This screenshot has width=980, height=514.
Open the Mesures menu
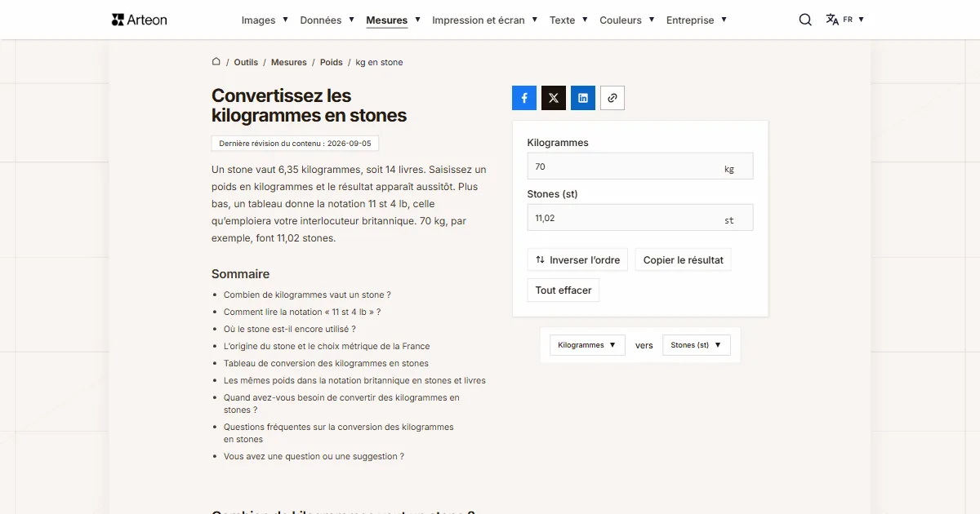[x=393, y=20]
